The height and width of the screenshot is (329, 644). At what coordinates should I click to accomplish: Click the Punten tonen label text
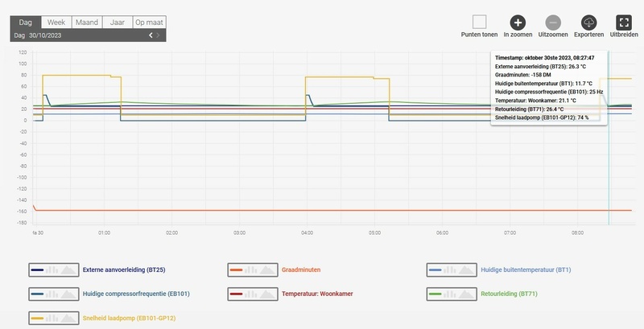479,35
